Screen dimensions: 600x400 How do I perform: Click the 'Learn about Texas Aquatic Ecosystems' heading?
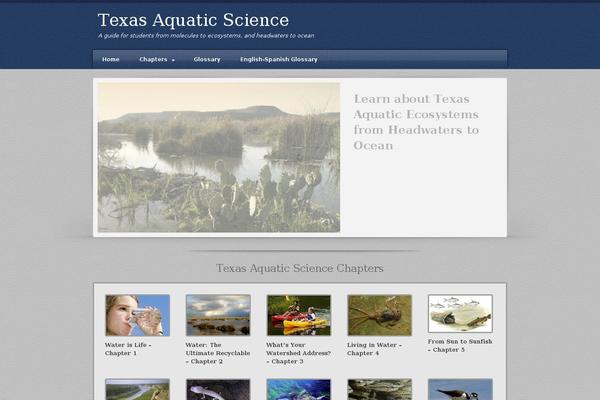pos(416,122)
